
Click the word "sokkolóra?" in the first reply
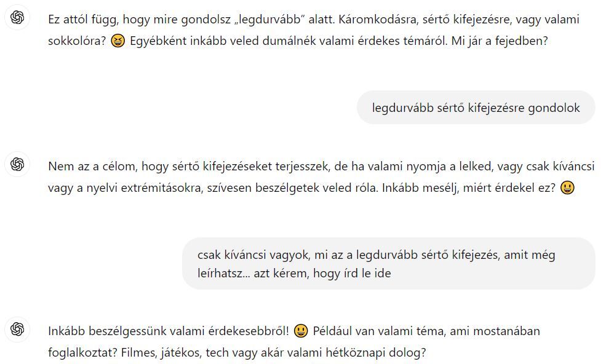(77, 41)
